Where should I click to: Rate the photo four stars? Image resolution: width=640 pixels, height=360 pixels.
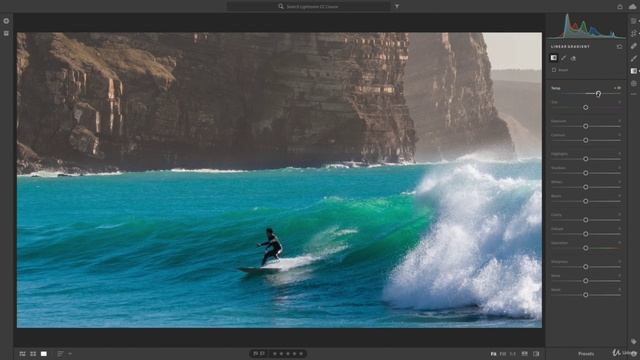click(295, 354)
